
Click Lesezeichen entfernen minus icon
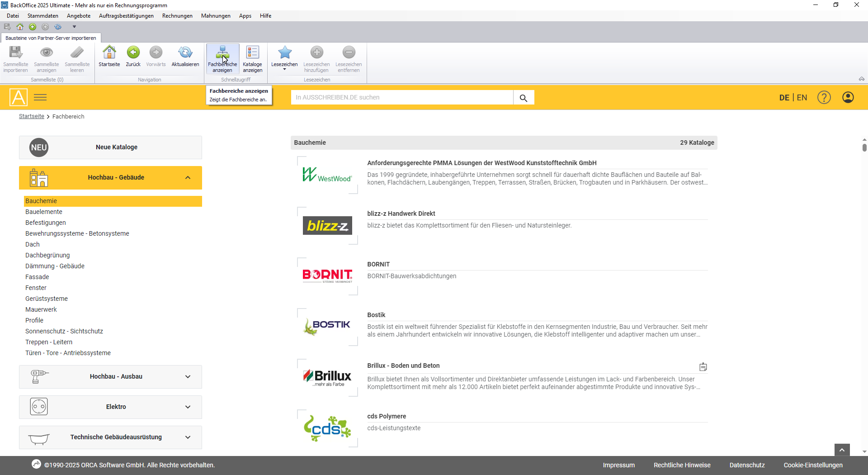(349, 53)
